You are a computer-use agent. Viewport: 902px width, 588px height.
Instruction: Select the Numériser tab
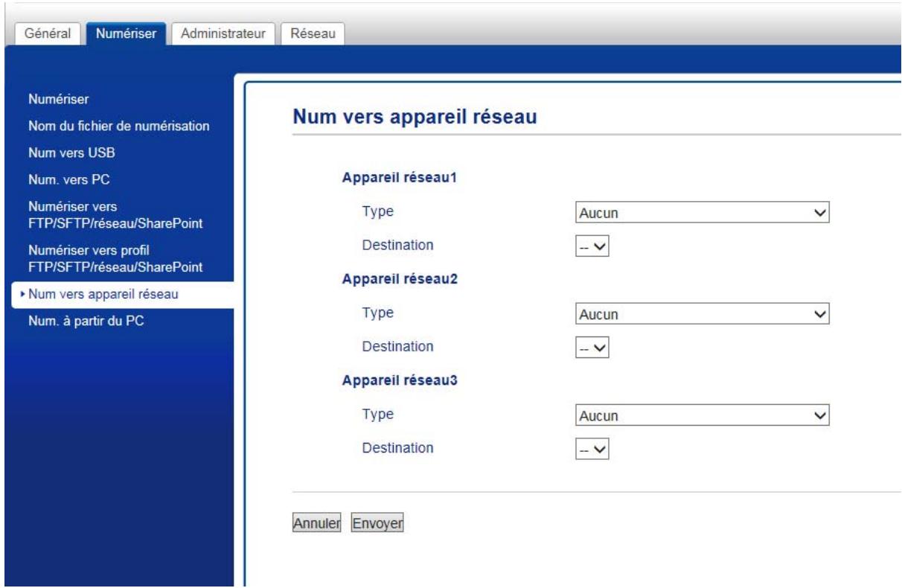(127, 33)
